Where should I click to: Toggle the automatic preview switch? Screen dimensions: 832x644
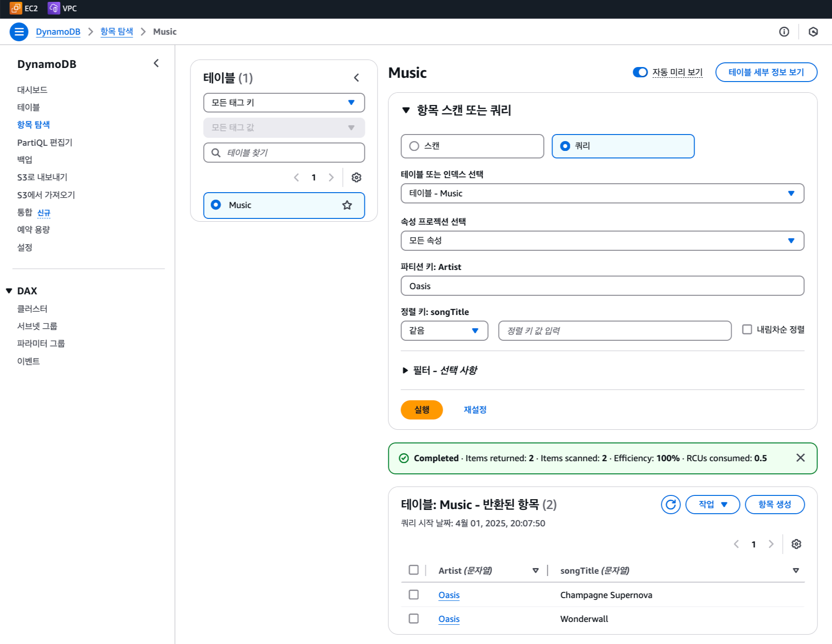pos(640,72)
